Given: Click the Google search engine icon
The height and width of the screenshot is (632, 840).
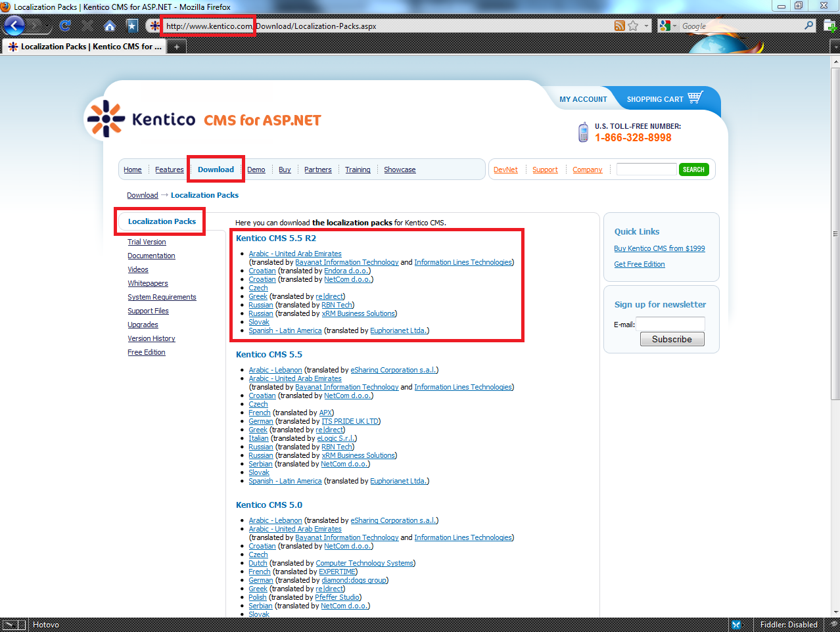Looking at the screenshot, I should (x=665, y=26).
